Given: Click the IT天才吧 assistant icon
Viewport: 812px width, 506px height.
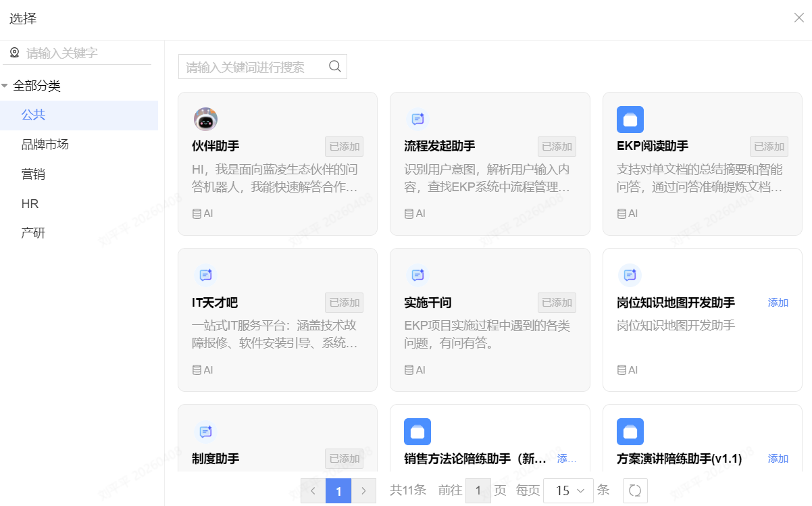Looking at the screenshot, I should pos(205,275).
